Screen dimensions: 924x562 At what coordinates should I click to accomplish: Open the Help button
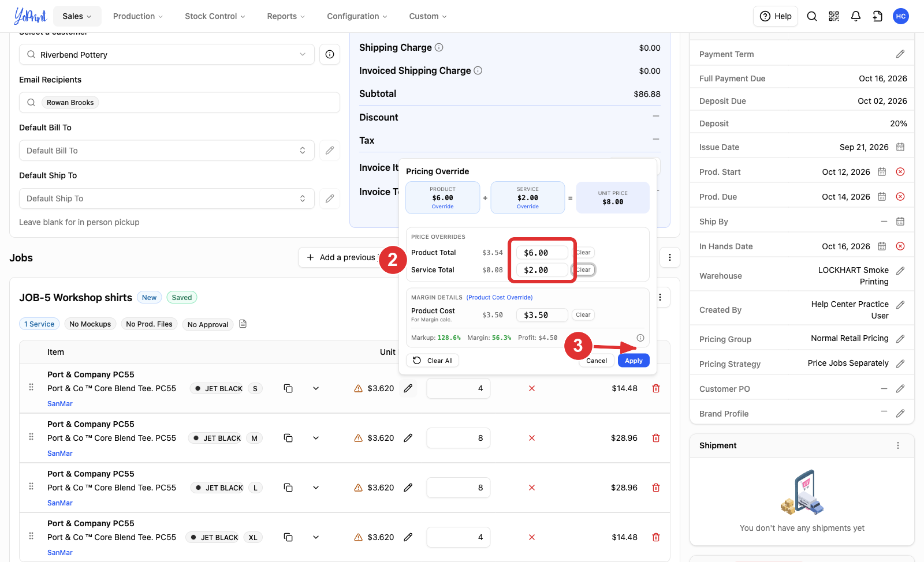click(x=776, y=16)
